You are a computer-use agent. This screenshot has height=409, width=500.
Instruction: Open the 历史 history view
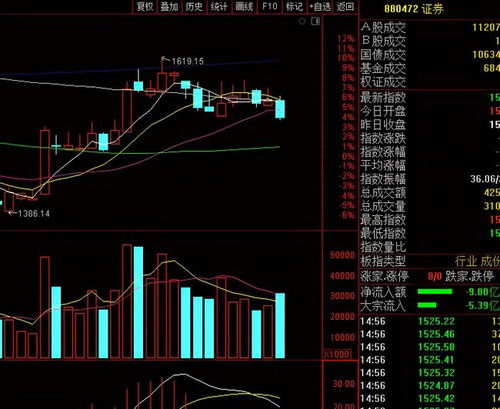[x=194, y=6]
